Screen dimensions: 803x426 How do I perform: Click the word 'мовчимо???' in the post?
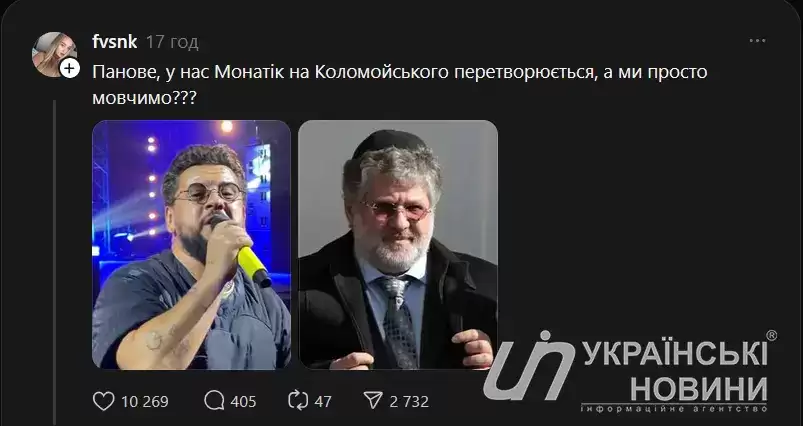click(144, 97)
